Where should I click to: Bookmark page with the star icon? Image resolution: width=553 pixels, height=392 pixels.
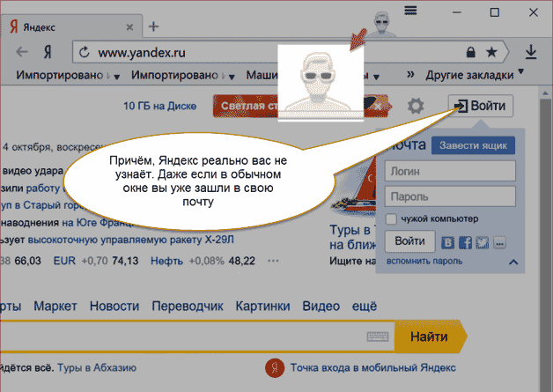(491, 53)
